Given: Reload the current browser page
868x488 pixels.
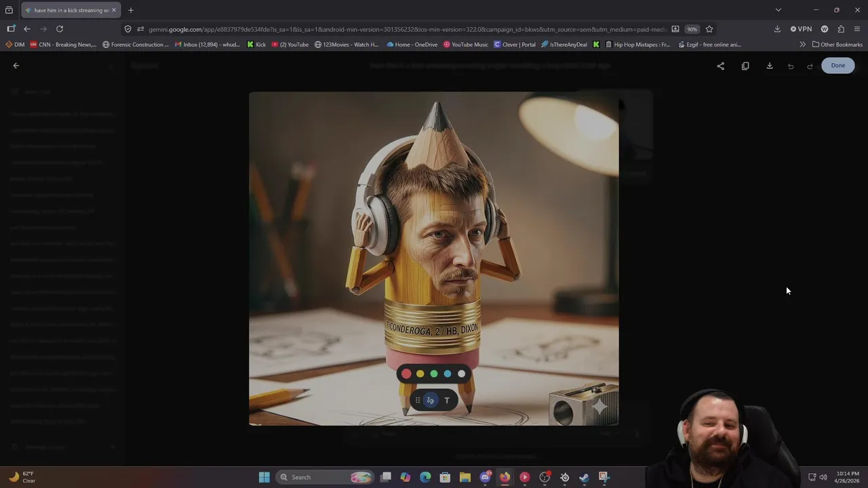Looking at the screenshot, I should click(60, 29).
